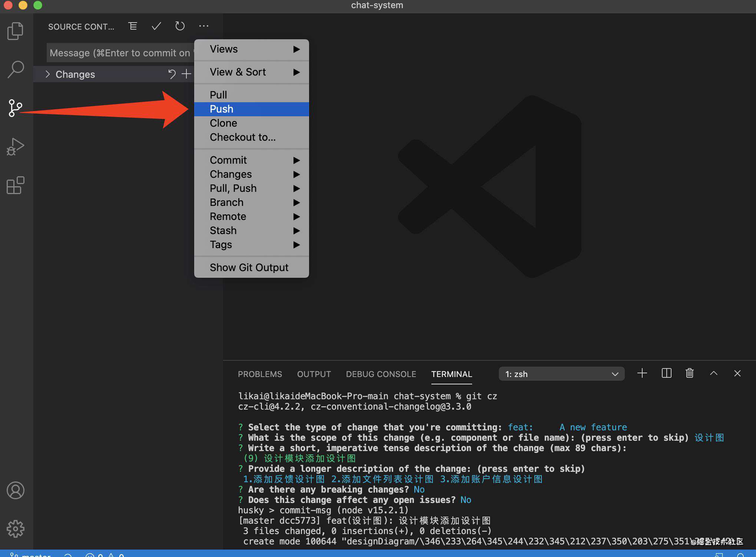Kill the terminal with trash icon
Viewport: 756px width, 557px height.
(x=690, y=373)
